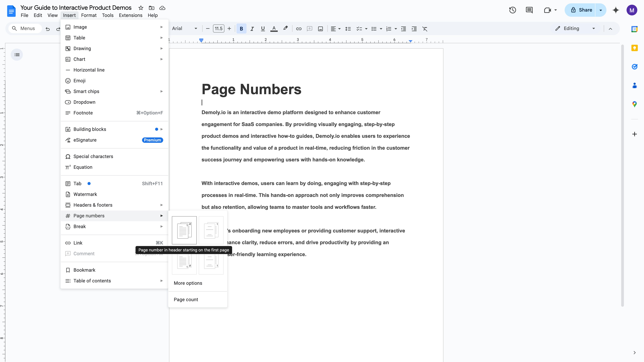Clear formatting from selection
Screen dimensions: 644x362
click(x=425, y=29)
